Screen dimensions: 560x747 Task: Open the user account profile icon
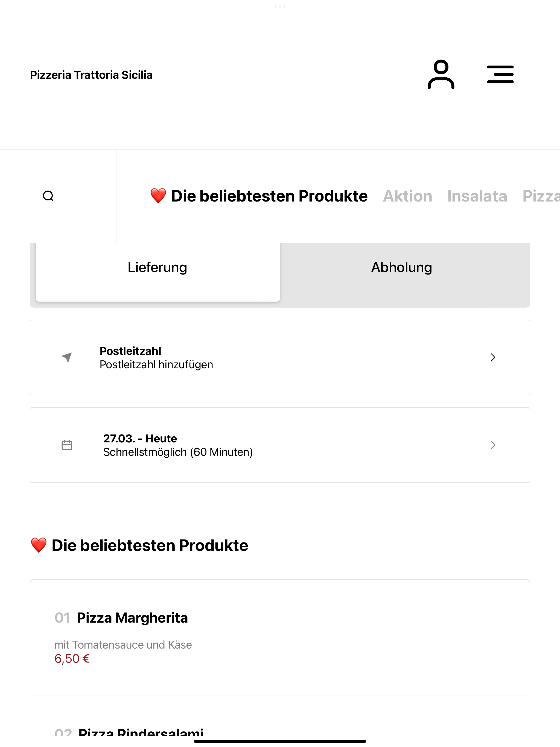(441, 75)
